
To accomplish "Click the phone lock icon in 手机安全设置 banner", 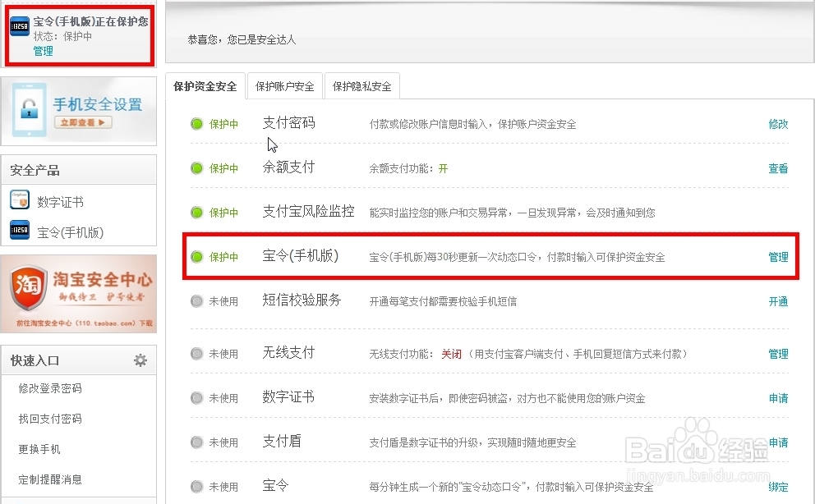I will point(29,110).
